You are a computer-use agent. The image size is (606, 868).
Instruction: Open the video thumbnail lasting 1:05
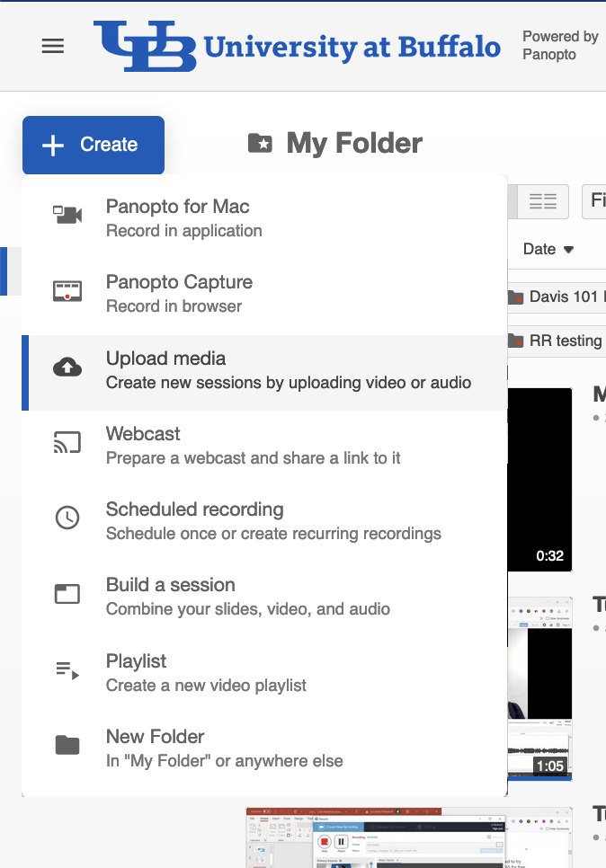(539, 687)
